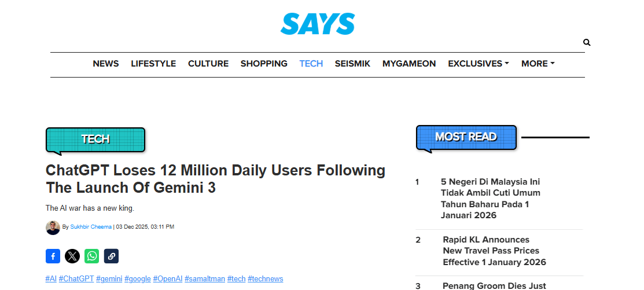Share article on X (Twitter)
The height and width of the screenshot is (290, 644).
point(72,256)
